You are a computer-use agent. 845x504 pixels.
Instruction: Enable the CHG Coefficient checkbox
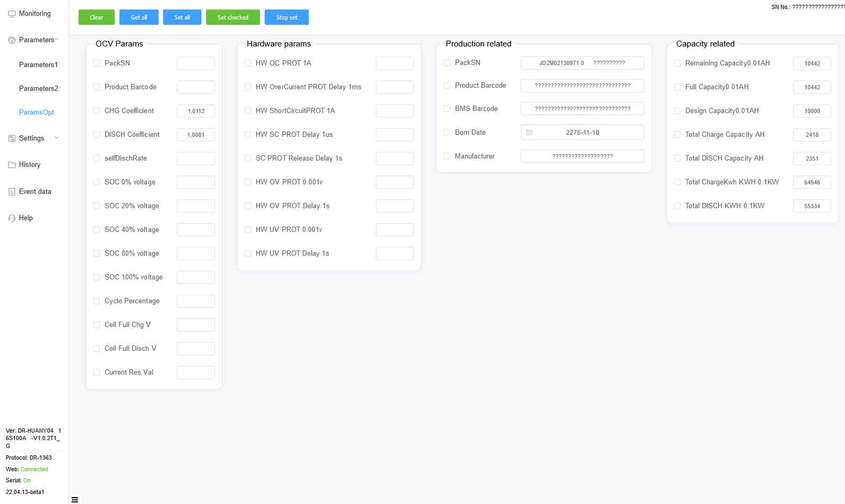[x=97, y=111]
